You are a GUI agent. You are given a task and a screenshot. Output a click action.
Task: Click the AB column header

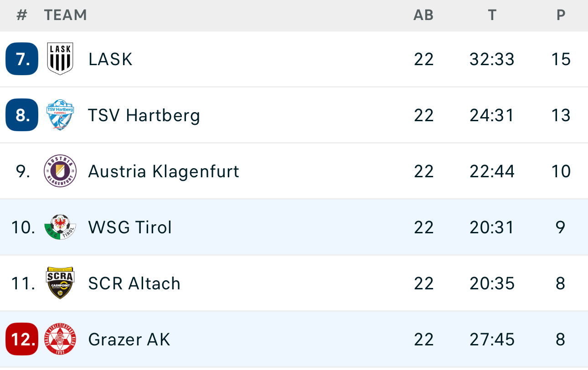click(x=423, y=15)
